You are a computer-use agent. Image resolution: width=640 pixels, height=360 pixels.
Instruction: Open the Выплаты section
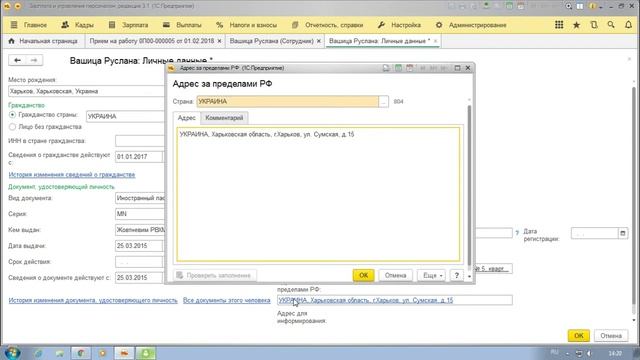182,25
